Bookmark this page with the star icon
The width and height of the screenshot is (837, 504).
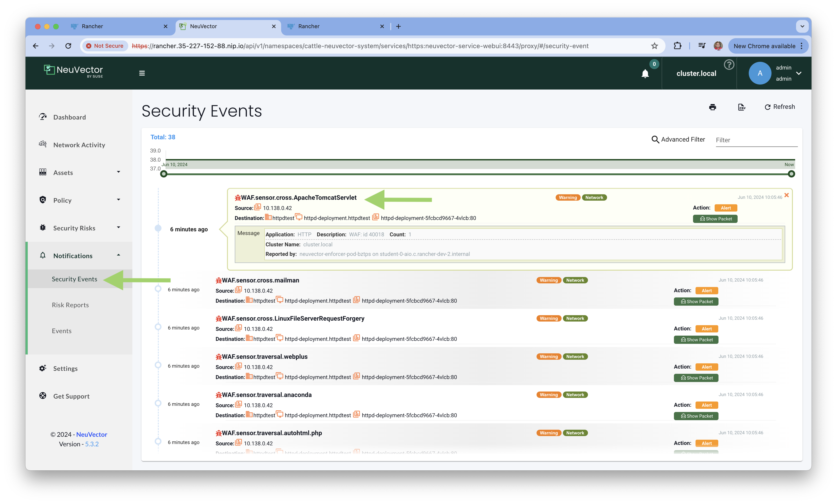pos(654,46)
